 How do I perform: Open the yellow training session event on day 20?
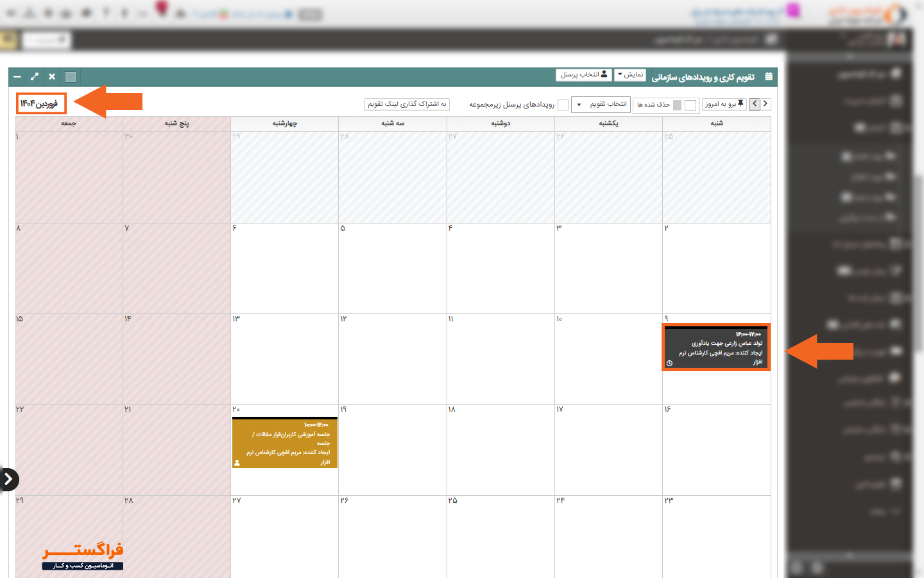tap(285, 443)
